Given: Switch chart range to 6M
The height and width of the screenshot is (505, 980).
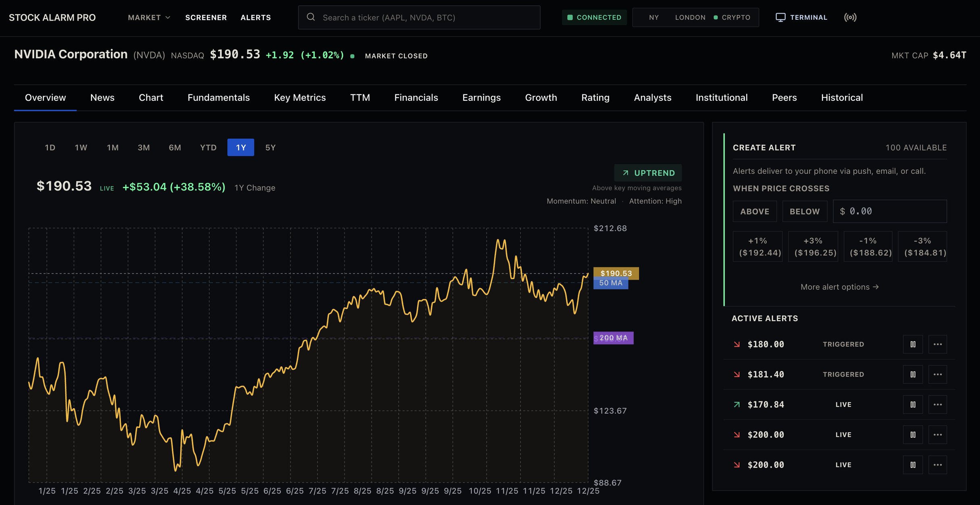Looking at the screenshot, I should 175,148.
